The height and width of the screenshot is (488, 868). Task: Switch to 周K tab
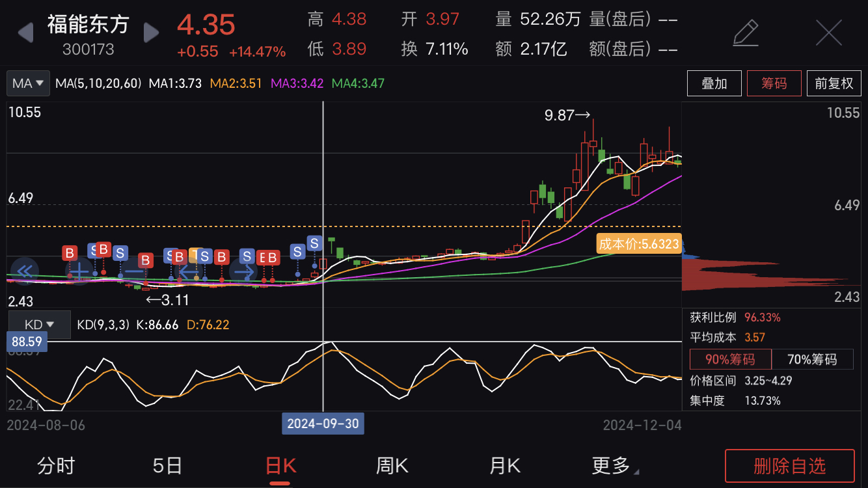point(392,465)
